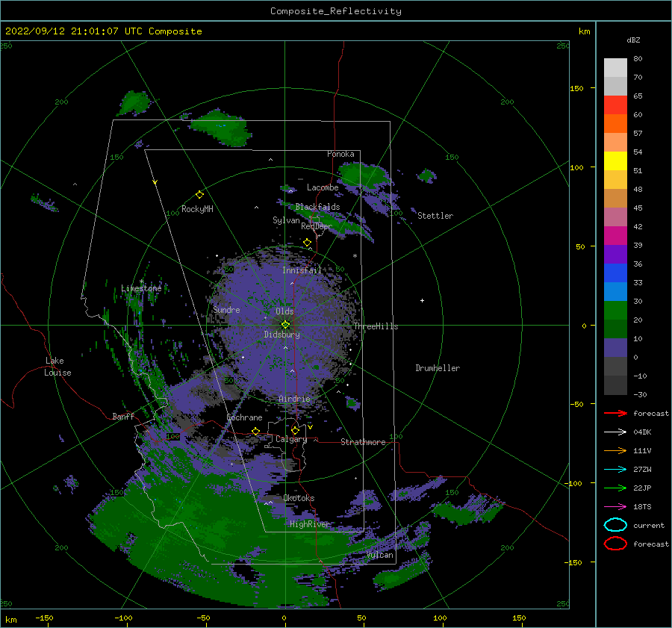Click the Drumheller label
Screen dimensions: 672x628
pyautogui.click(x=438, y=368)
